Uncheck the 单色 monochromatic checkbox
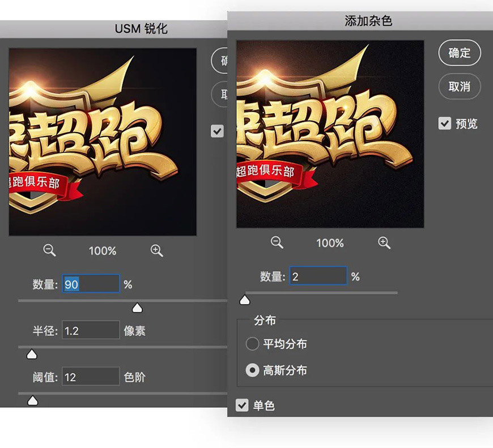Screen dimensions: 493x448 coord(242,406)
